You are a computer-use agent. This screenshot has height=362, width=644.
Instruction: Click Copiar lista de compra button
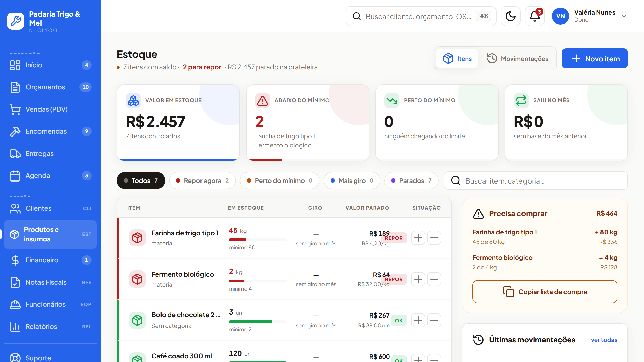545,292
